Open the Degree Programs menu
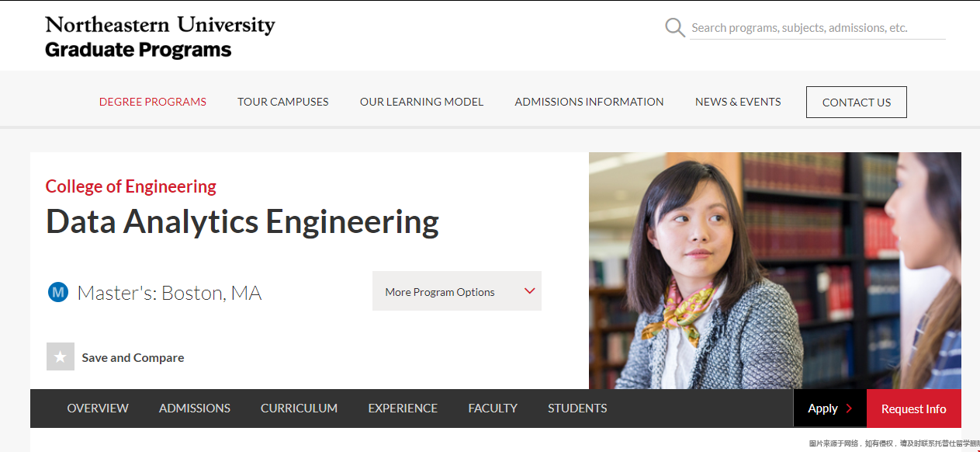The height and width of the screenshot is (452, 980). 153,102
